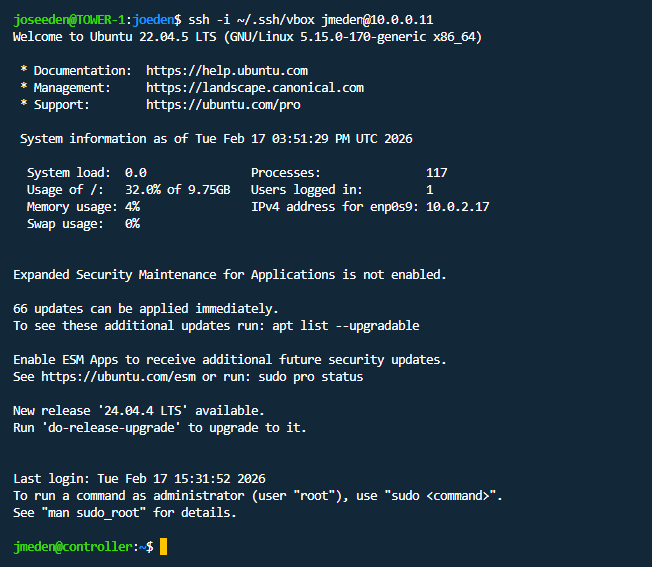Click the yellow cursor block at the prompt
This screenshot has width=652, height=567.
tap(164, 546)
